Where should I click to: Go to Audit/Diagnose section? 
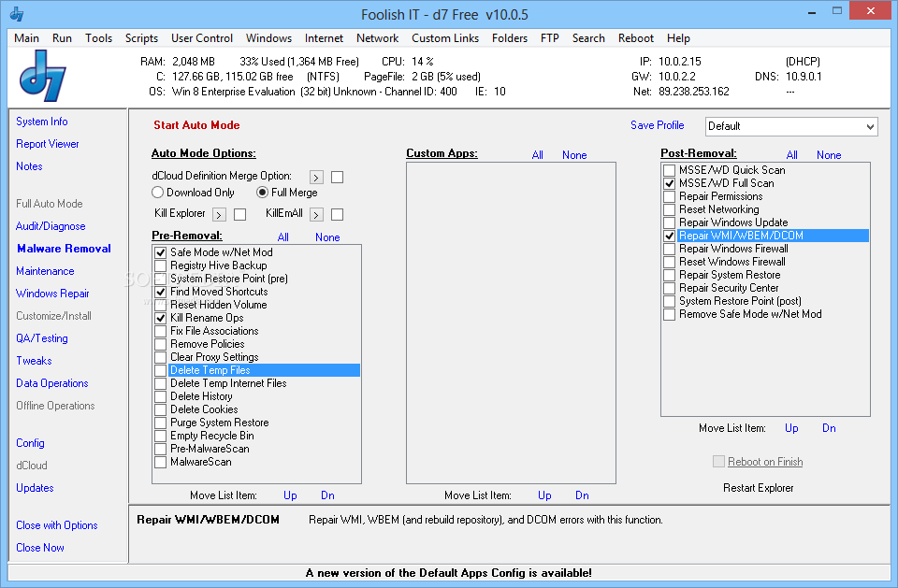point(51,226)
